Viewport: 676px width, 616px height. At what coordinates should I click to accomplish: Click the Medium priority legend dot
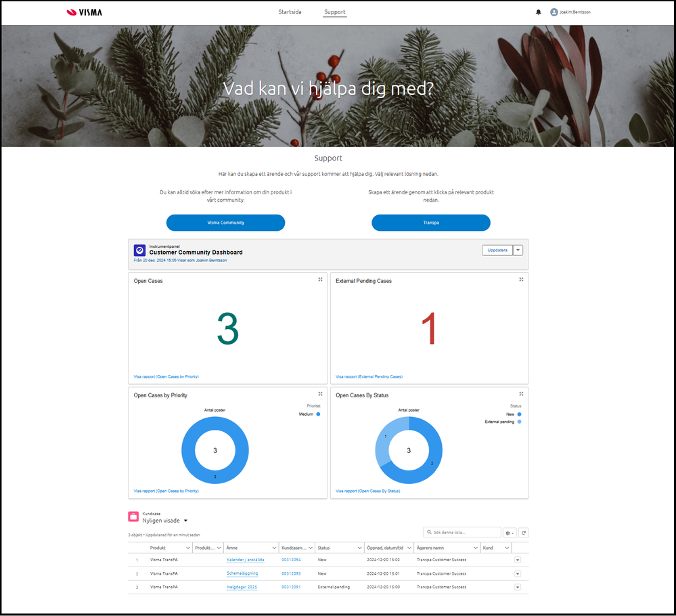[318, 414]
